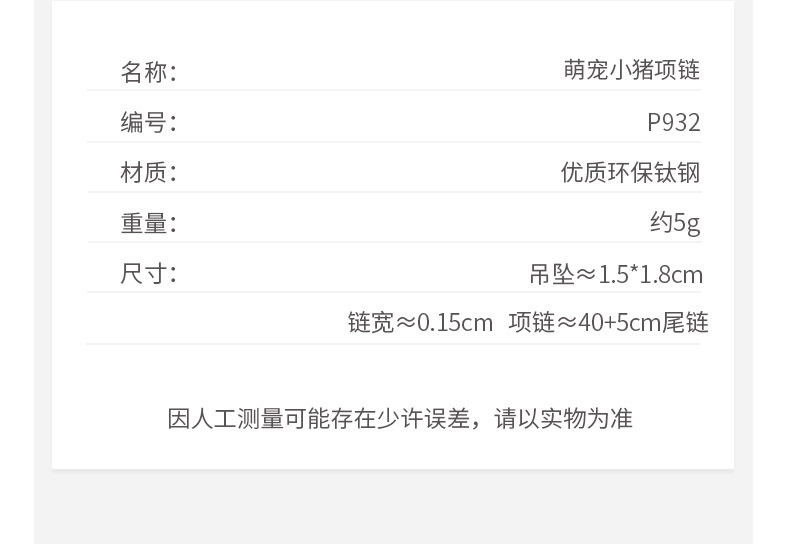This screenshot has height=544, width=790.
Task: Click the text 请以实物为准
Action: click(x=563, y=418)
